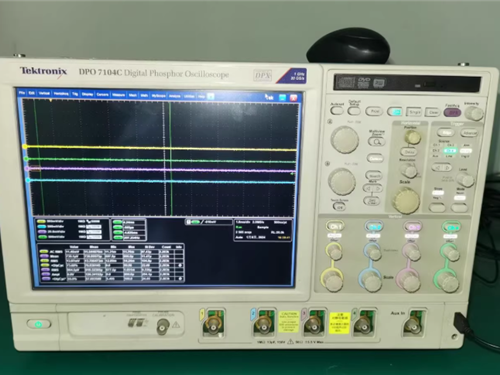Click the orange trigger position marker above graticule
500x375 pixels.
51,100
